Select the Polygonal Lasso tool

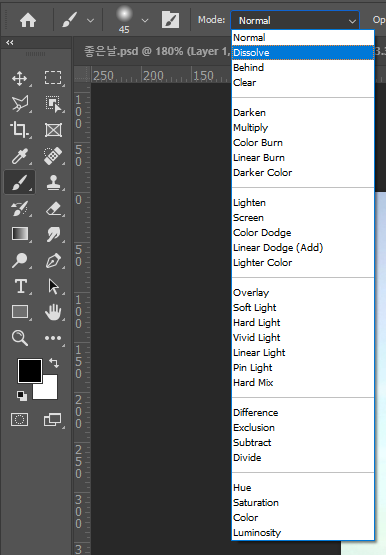(x=20, y=104)
